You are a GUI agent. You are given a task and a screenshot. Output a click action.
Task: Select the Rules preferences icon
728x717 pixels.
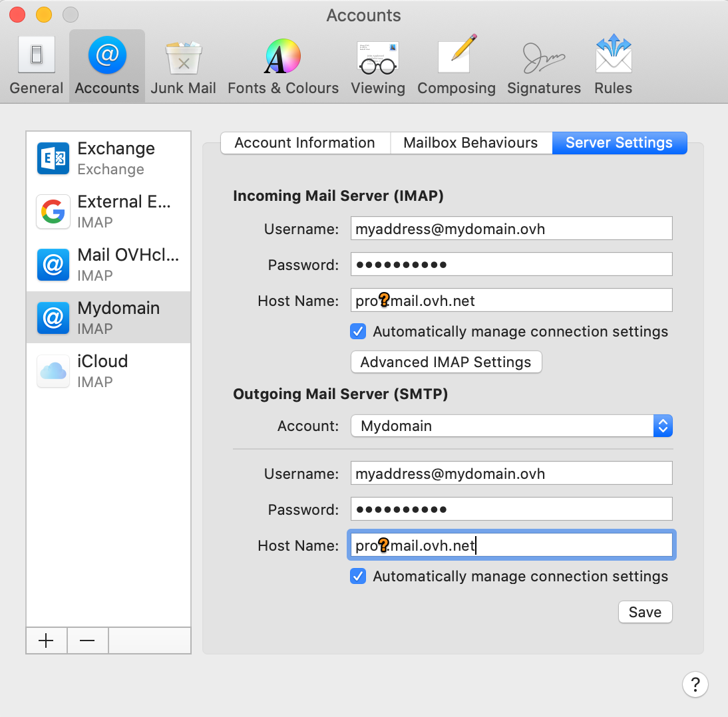pyautogui.click(x=613, y=65)
